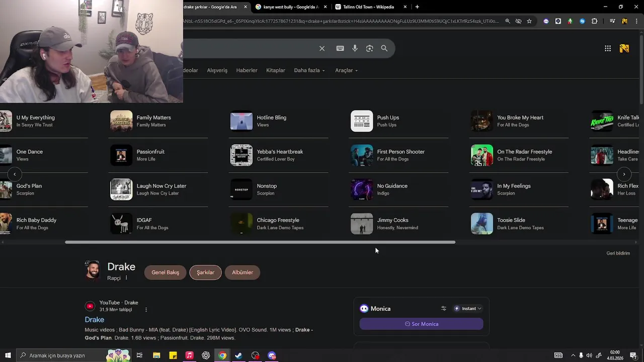Switch to the Haberler search tab
This screenshot has height=362, width=644.
[247, 70]
